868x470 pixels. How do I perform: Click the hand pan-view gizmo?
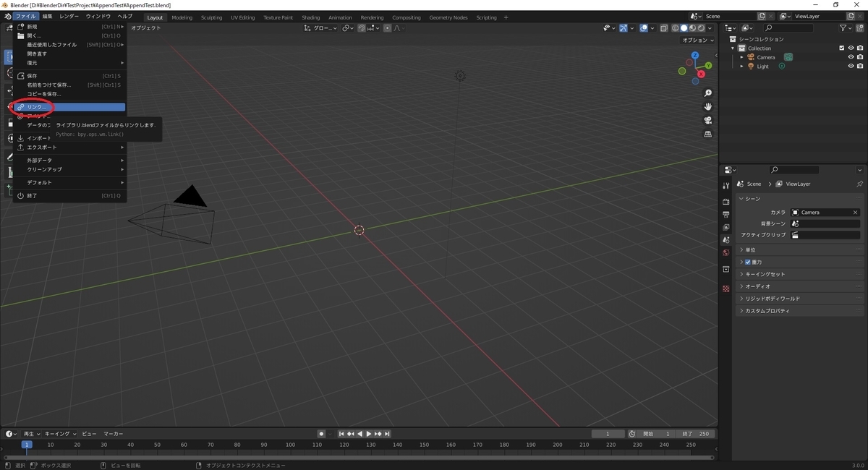pyautogui.click(x=708, y=107)
